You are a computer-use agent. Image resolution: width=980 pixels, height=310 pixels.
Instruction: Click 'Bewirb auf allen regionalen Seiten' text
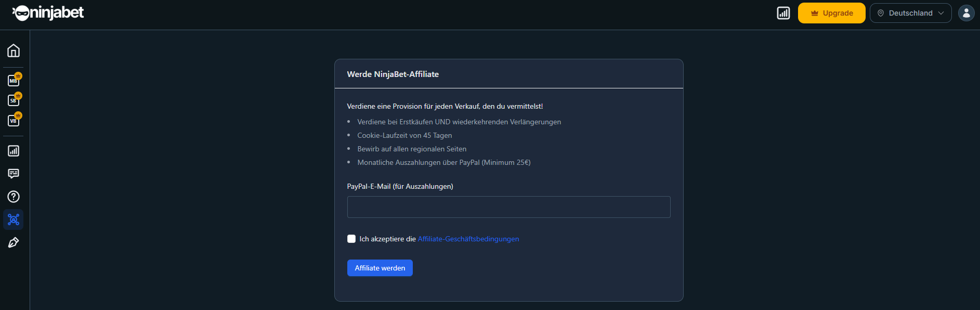tap(412, 149)
